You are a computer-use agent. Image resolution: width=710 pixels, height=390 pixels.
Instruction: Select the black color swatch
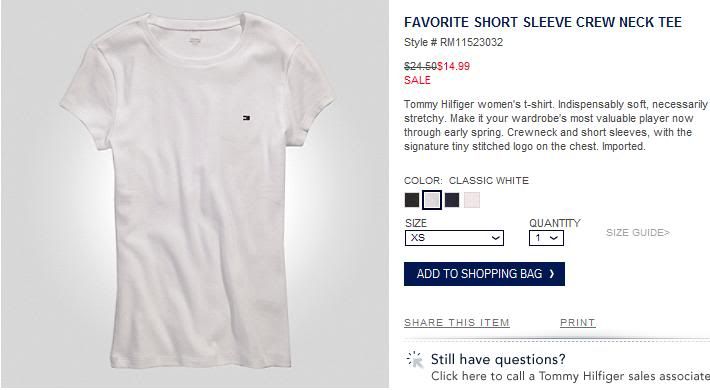pyautogui.click(x=412, y=200)
